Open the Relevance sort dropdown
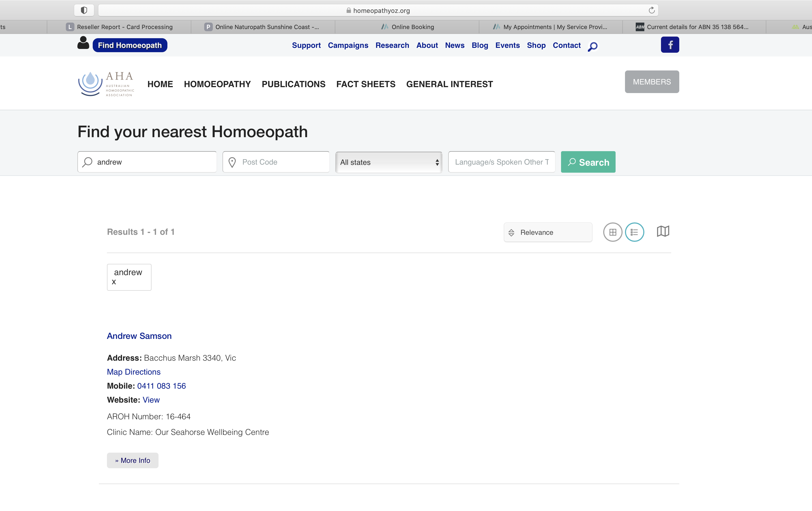812x511 pixels. [x=548, y=233]
